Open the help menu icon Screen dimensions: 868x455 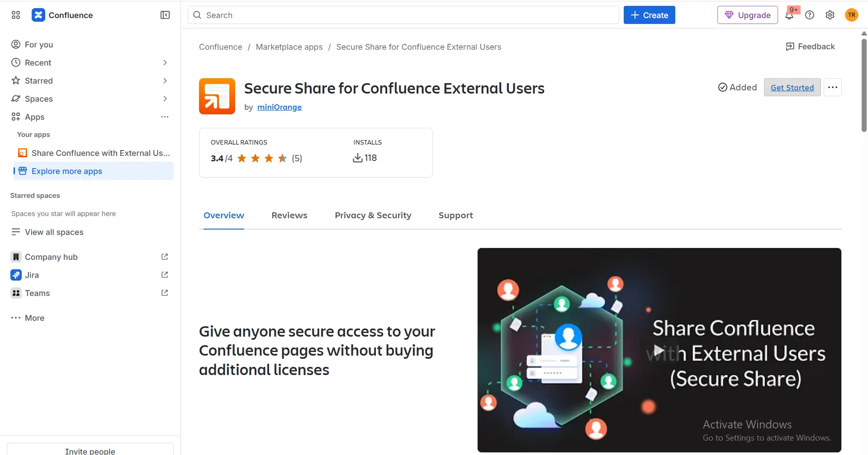[x=809, y=15]
